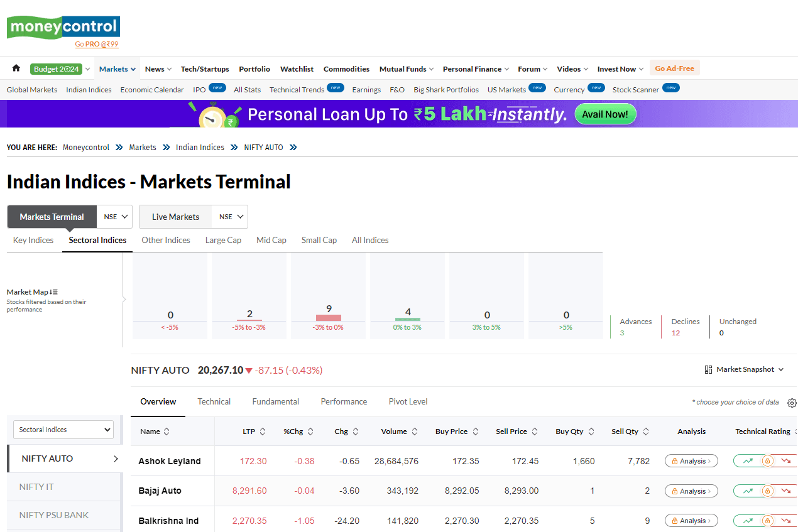Open Technical Trends link

(x=297, y=90)
